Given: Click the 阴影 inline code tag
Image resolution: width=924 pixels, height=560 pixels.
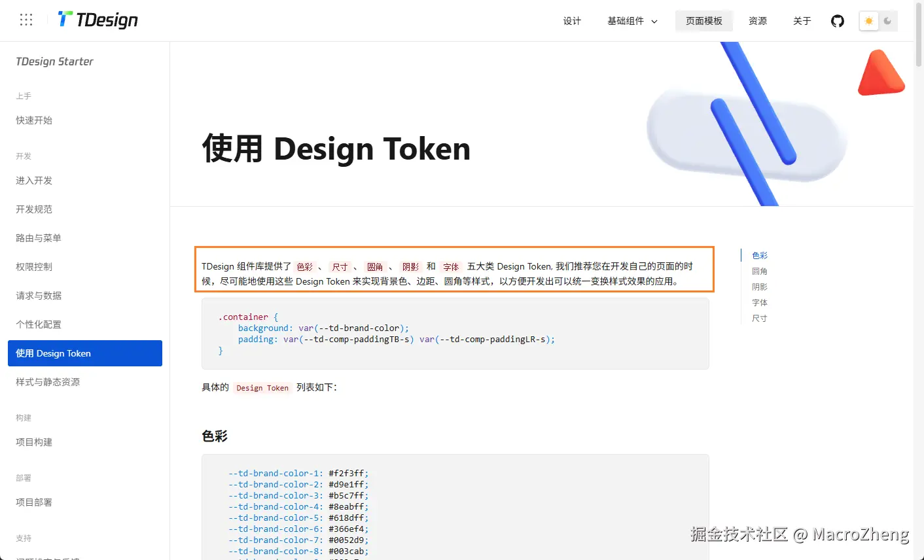Looking at the screenshot, I should tap(410, 267).
